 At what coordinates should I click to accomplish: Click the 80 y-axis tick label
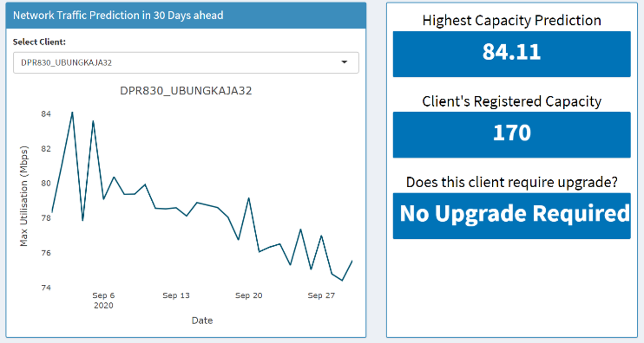coord(46,183)
